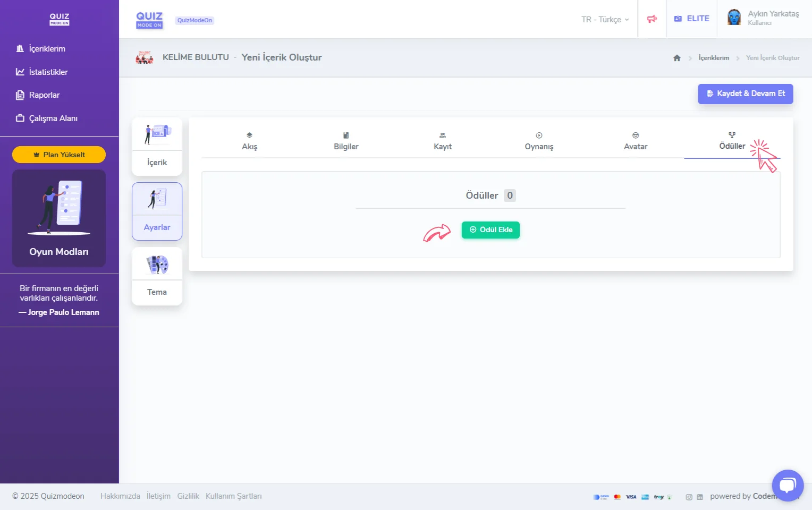Open the LinkedIn icon in footer

700,497
